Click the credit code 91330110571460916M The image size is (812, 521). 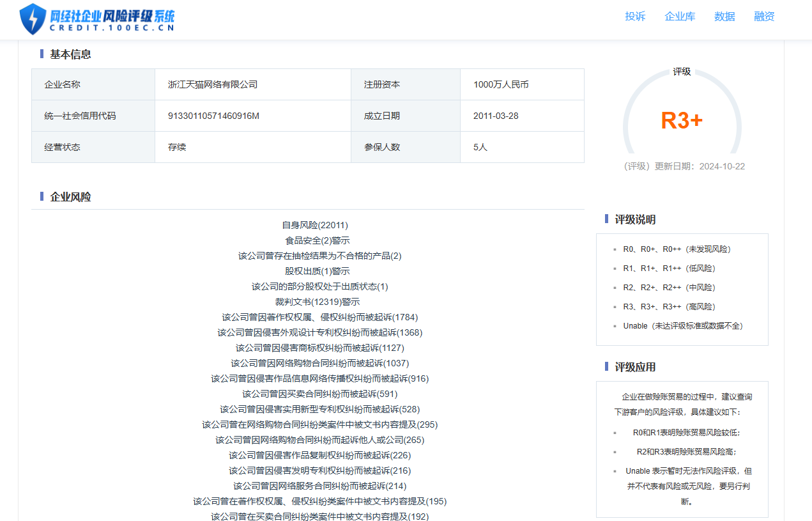213,116
